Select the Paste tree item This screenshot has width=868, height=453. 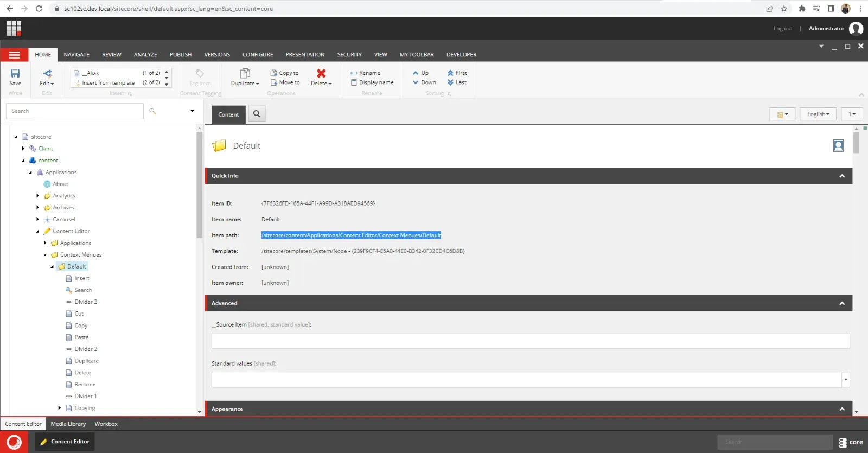pos(77,337)
